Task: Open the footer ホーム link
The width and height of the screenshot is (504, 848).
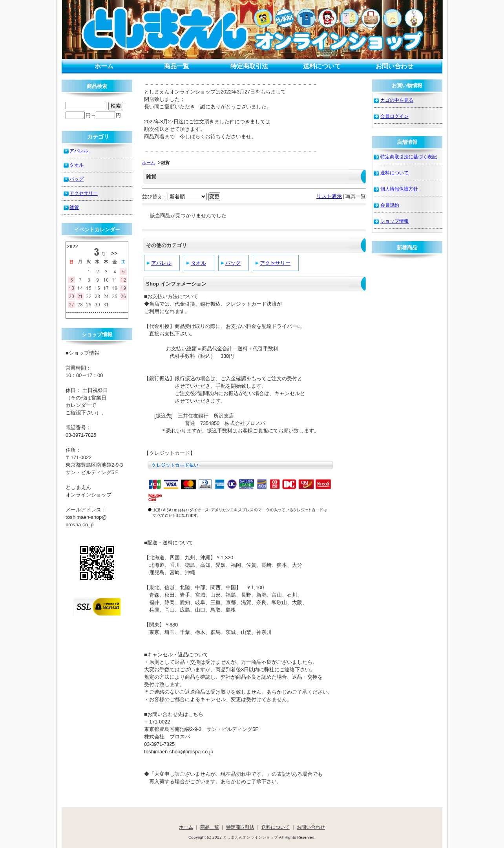Action: click(x=186, y=827)
